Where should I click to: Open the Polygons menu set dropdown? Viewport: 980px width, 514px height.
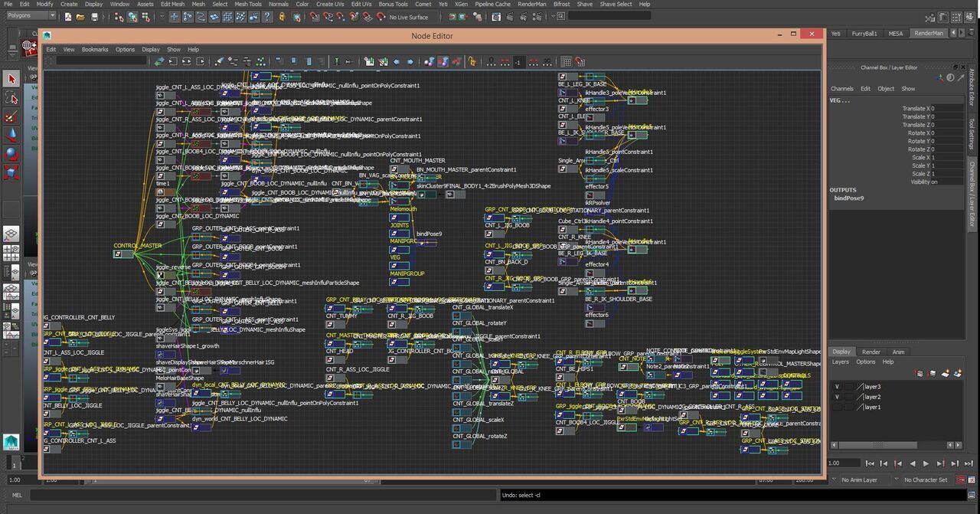pos(31,15)
